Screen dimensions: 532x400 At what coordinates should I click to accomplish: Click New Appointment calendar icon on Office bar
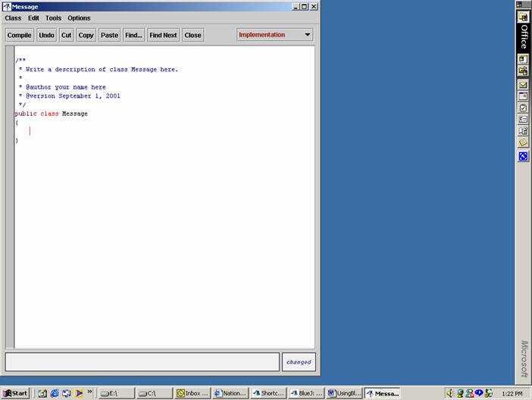523,96
